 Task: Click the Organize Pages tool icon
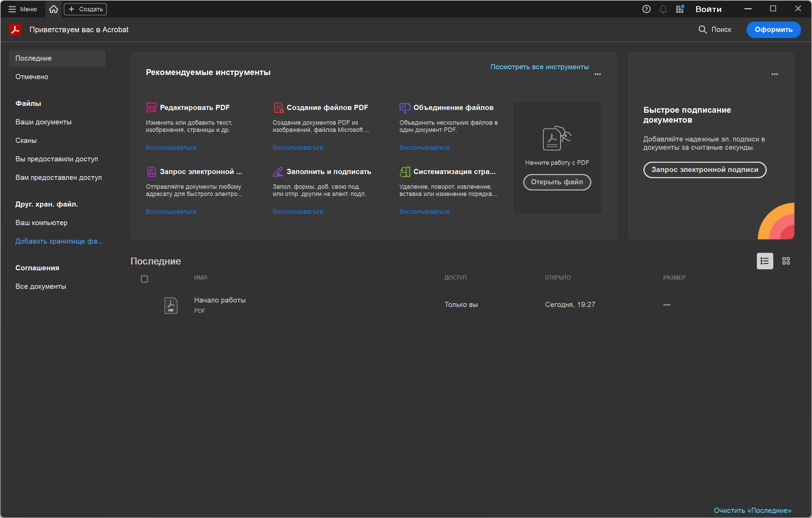pyautogui.click(x=405, y=172)
